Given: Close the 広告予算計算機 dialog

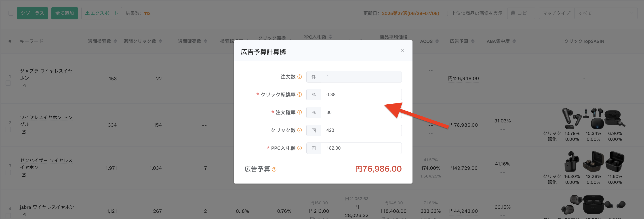Looking at the screenshot, I should point(402,51).
